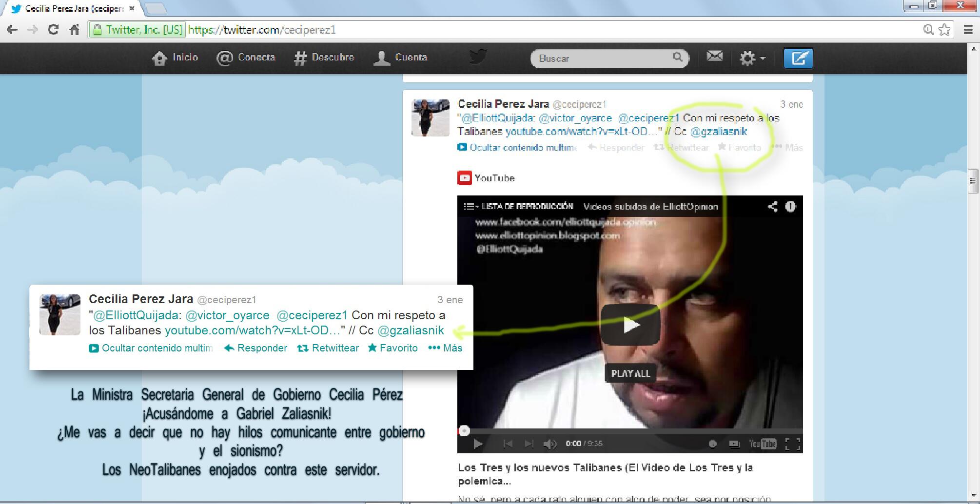
Task: Open the settings gear dropdown
Action: click(752, 58)
